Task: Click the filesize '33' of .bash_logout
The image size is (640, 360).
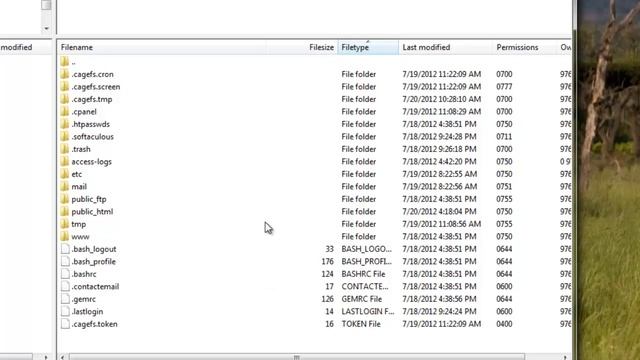Action: pyautogui.click(x=329, y=249)
